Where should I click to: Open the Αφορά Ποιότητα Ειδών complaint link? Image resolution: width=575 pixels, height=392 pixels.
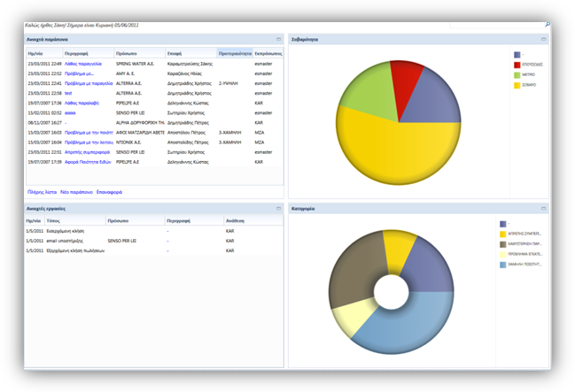click(88, 162)
